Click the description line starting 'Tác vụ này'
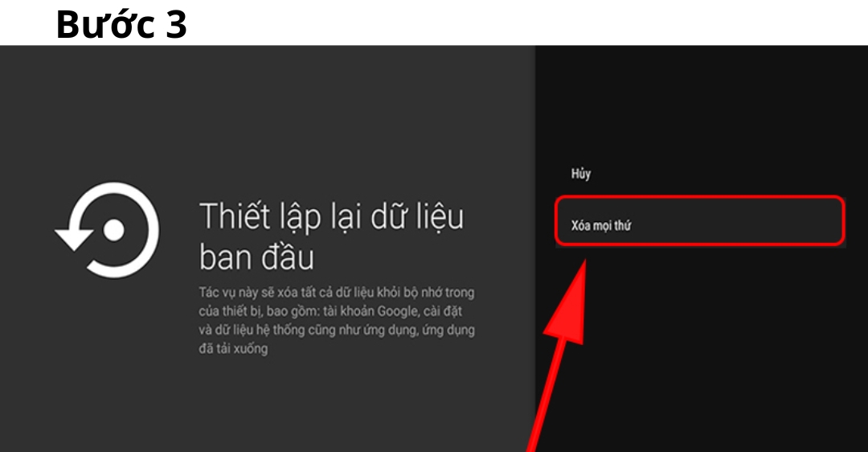The image size is (868, 452). click(336, 293)
